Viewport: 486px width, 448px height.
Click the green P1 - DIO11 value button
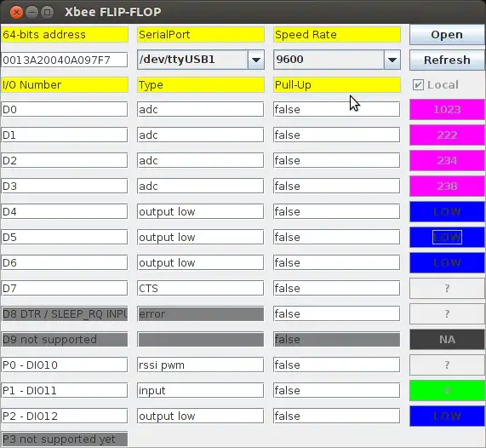click(447, 390)
